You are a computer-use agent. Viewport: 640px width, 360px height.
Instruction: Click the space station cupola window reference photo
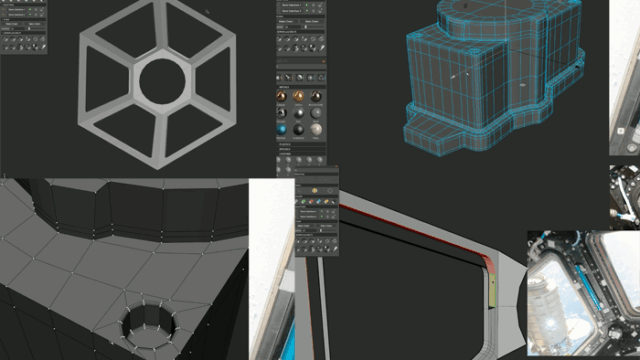[x=583, y=293]
